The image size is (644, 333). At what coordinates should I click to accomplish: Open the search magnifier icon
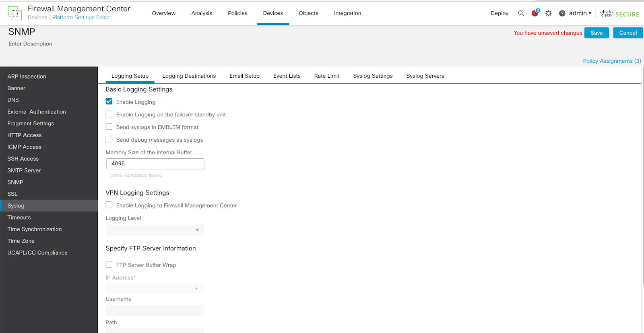521,13
